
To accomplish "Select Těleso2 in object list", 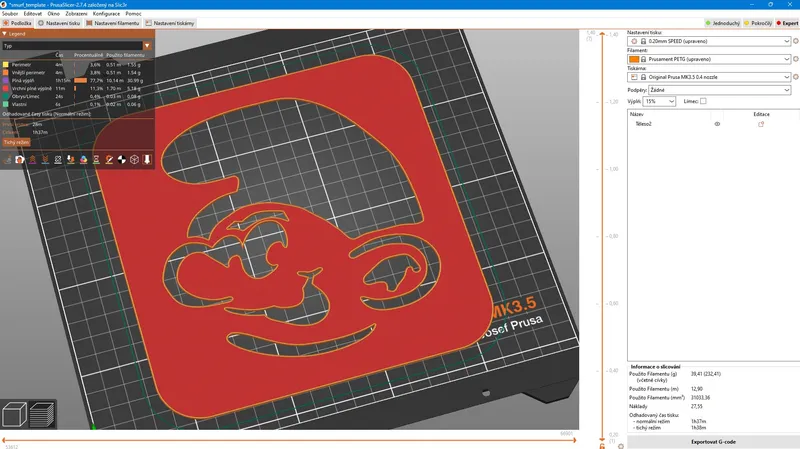I will (643, 124).
